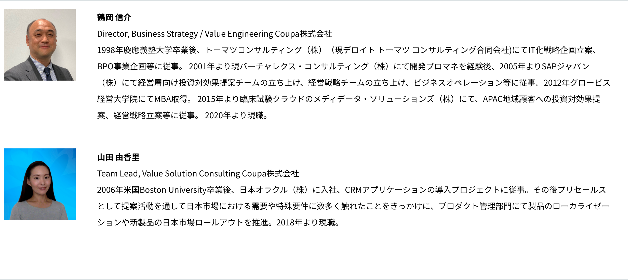Click the text 2018年より現職
This screenshot has height=280, width=644.
tap(307, 223)
